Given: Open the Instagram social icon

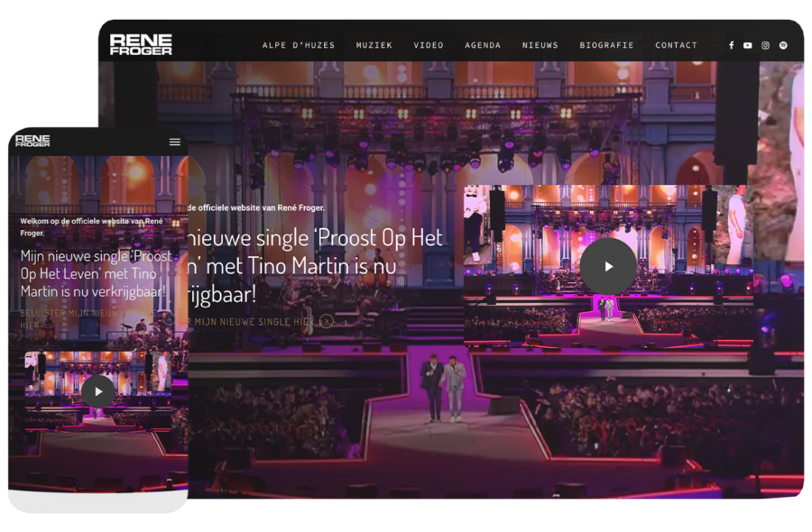Looking at the screenshot, I should tap(765, 46).
